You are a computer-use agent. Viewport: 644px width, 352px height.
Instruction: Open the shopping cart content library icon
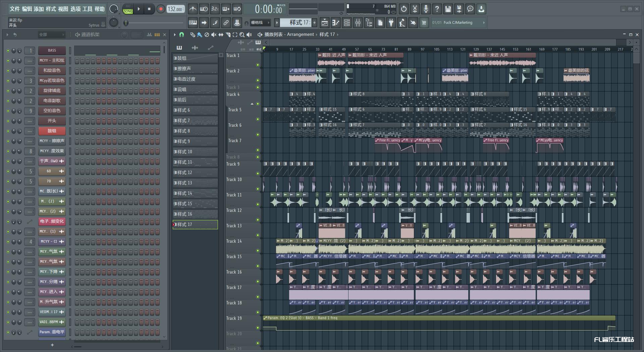(424, 23)
